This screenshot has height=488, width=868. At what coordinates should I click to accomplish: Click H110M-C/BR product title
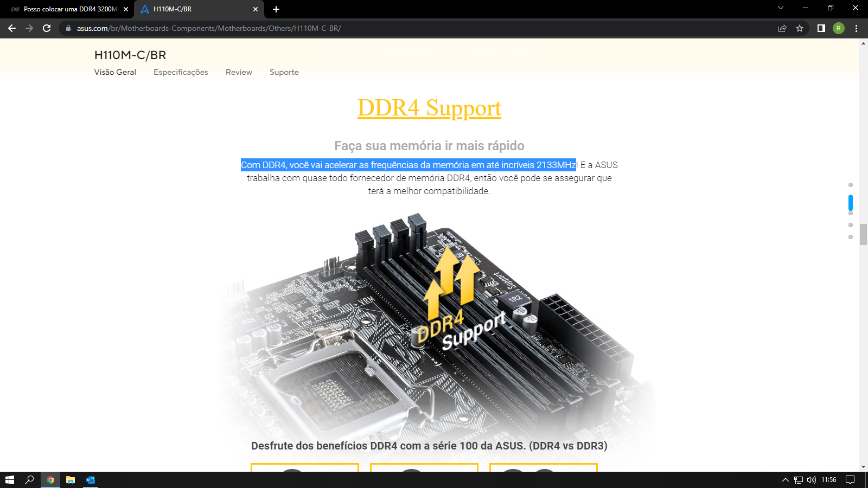coord(130,55)
